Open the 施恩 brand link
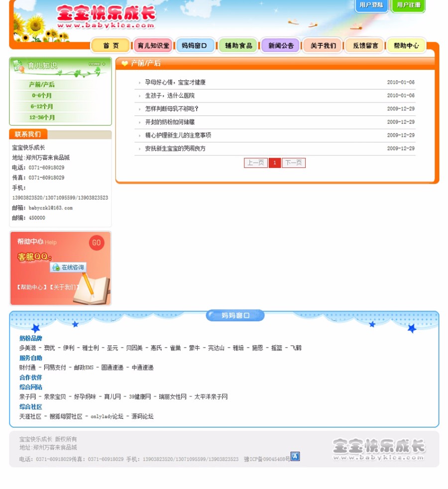Image resolution: width=448 pixels, height=489 pixels. (257, 348)
